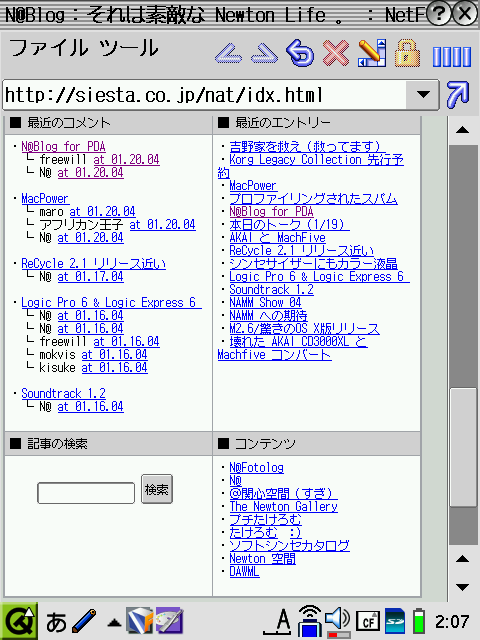Open kisuke comment at 01.16.04
480x640 pixels.
click(x=114, y=368)
